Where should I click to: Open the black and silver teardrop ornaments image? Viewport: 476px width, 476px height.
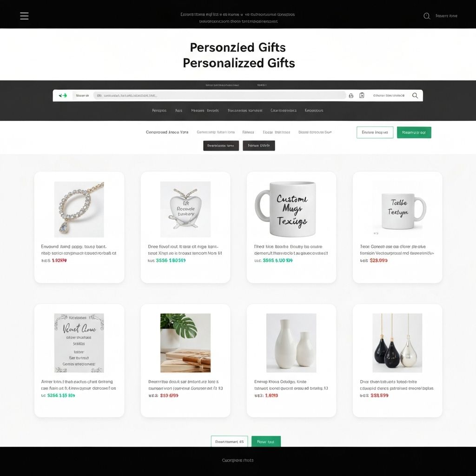397,343
